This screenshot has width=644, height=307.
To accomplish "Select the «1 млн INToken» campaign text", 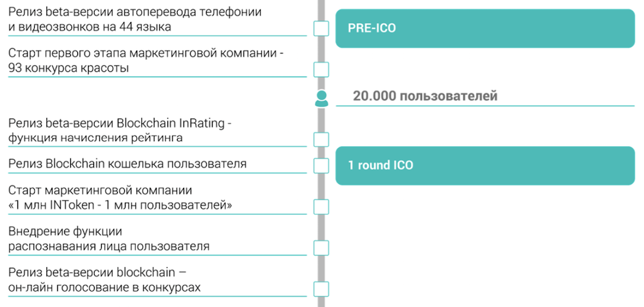I will [x=120, y=198].
